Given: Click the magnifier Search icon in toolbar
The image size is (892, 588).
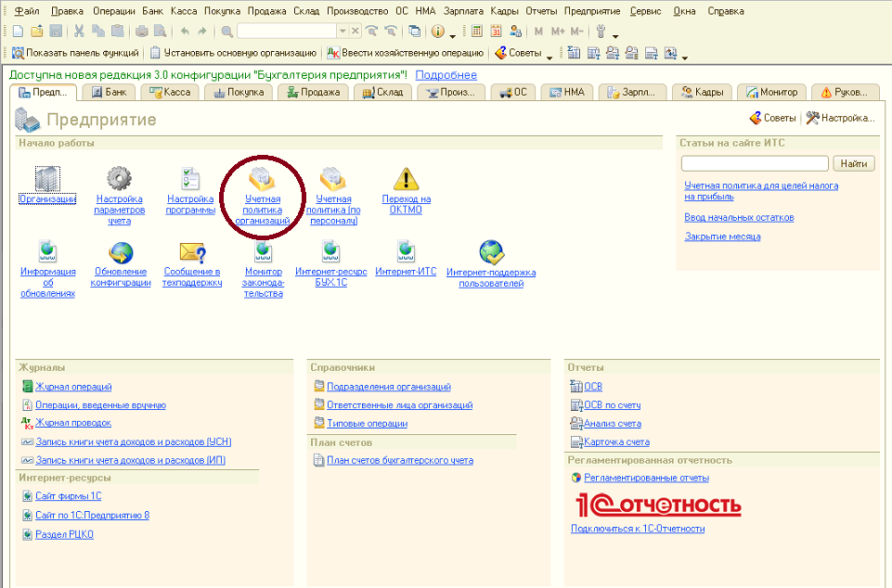Looking at the screenshot, I should point(227,32).
